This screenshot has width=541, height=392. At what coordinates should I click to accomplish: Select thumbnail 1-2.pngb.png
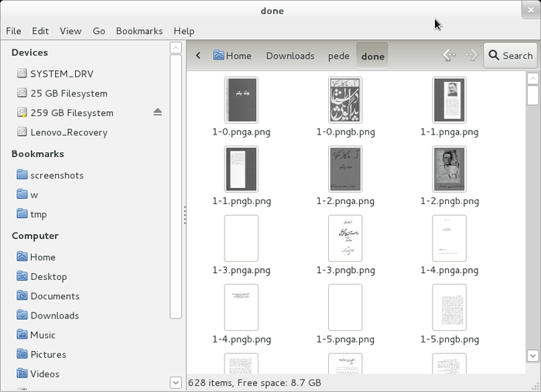[x=449, y=169]
